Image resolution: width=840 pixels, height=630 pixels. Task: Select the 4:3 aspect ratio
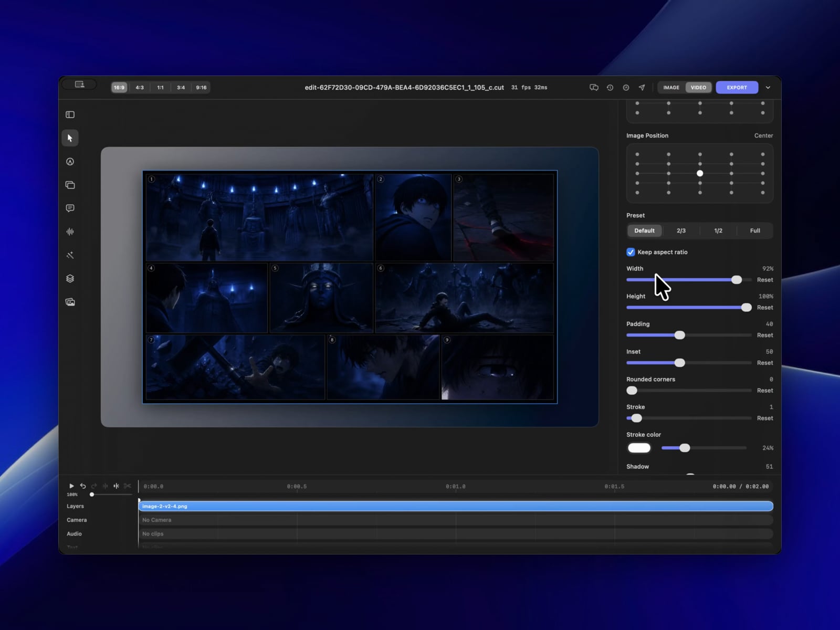pyautogui.click(x=140, y=88)
